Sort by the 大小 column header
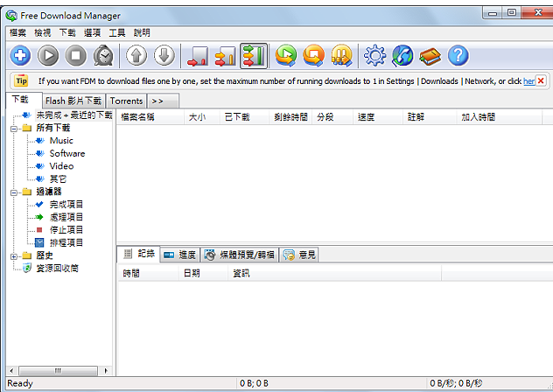 (202, 117)
